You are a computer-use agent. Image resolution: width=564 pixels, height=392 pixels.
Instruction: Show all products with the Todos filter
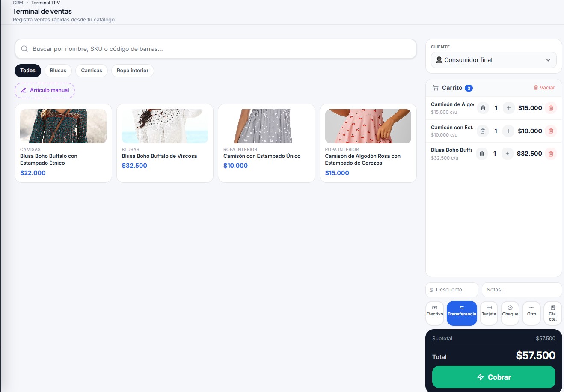[28, 71]
